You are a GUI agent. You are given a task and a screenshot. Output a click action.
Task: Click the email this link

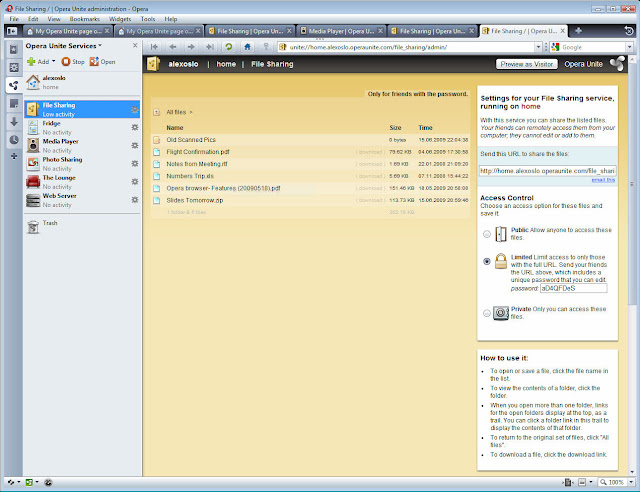click(603, 180)
